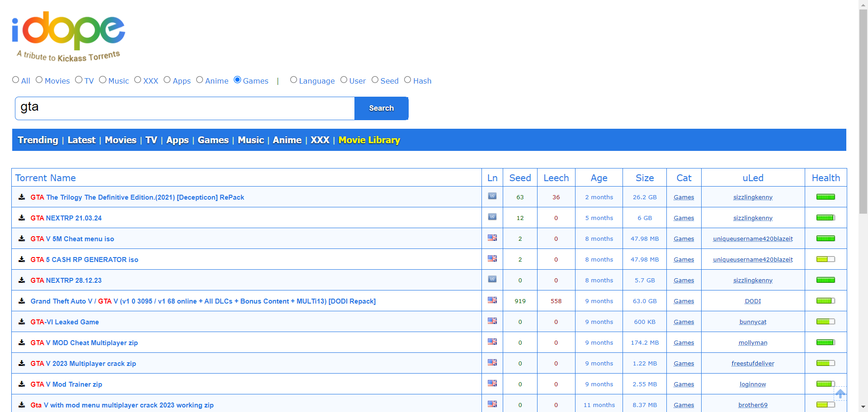
Task: Select the TV radio button
Action: pos(79,80)
